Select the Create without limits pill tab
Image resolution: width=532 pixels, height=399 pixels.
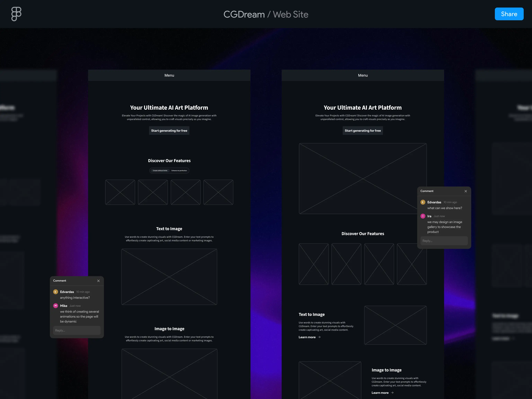click(x=160, y=171)
